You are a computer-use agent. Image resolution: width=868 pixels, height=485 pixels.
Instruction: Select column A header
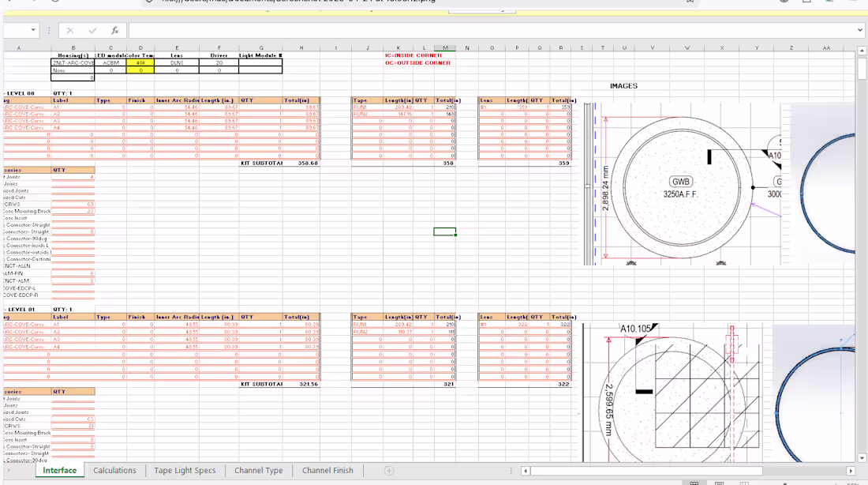(19, 48)
